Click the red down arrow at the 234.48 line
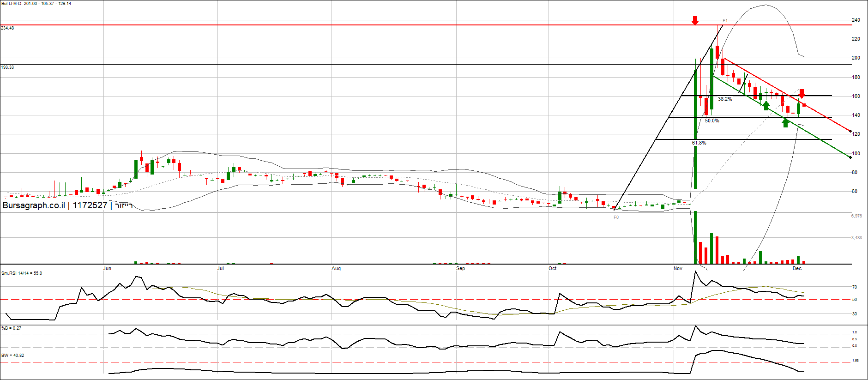This screenshot has width=868, height=380. (x=695, y=20)
